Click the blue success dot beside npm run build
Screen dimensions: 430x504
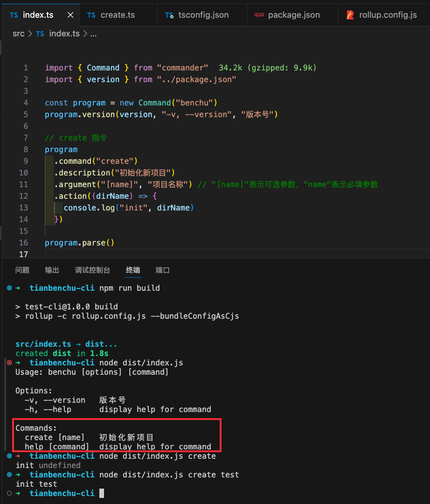point(9,288)
